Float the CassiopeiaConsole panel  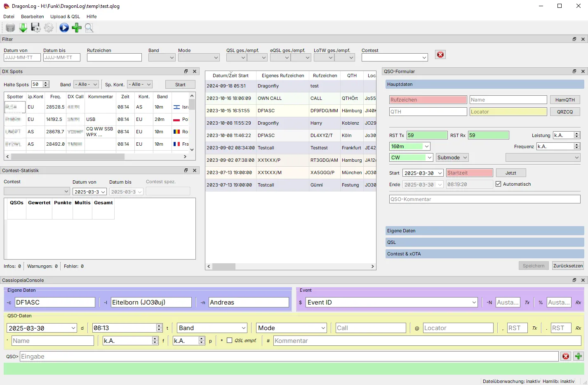click(574, 280)
